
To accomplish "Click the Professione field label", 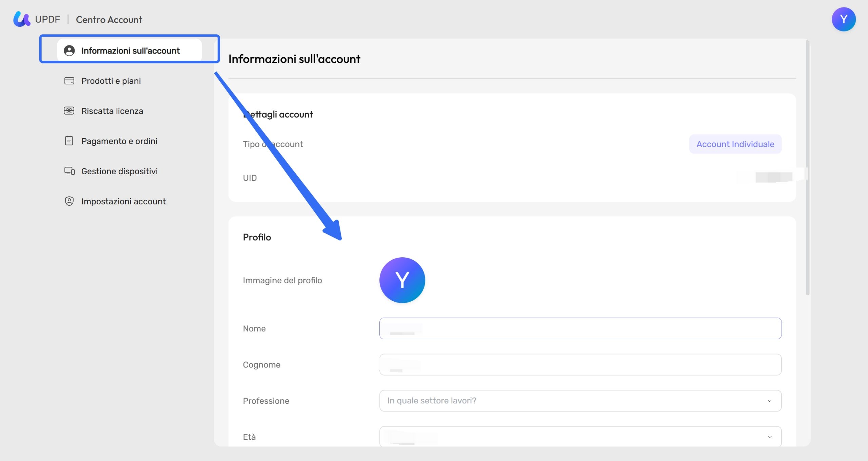I will [266, 401].
